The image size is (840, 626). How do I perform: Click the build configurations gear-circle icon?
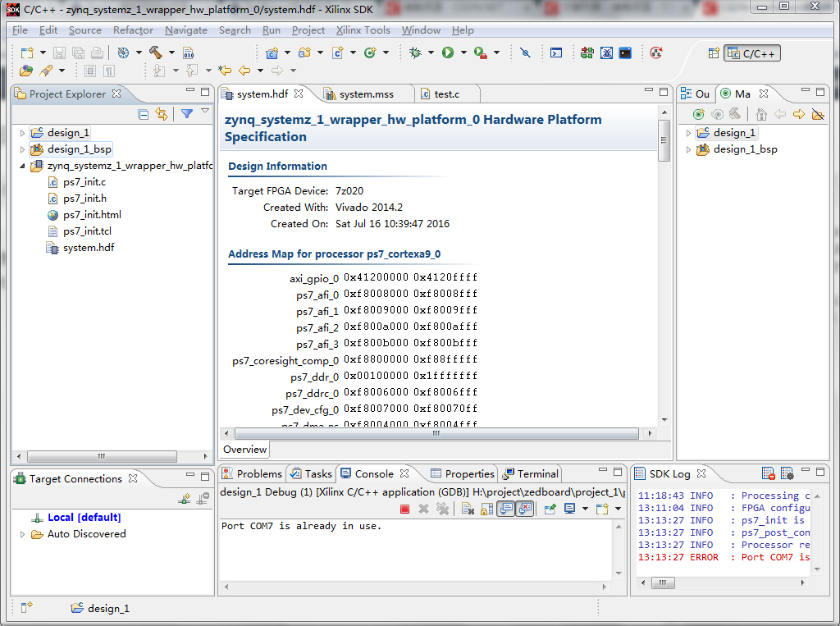point(123,53)
